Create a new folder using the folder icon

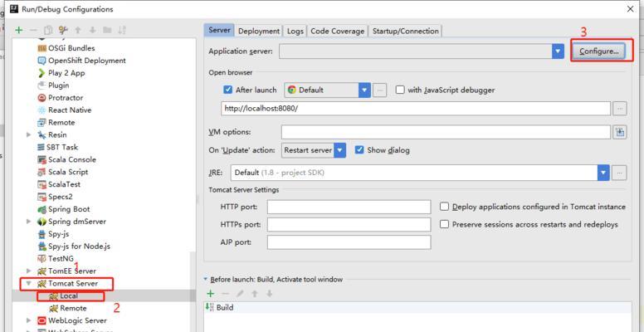coord(107,30)
